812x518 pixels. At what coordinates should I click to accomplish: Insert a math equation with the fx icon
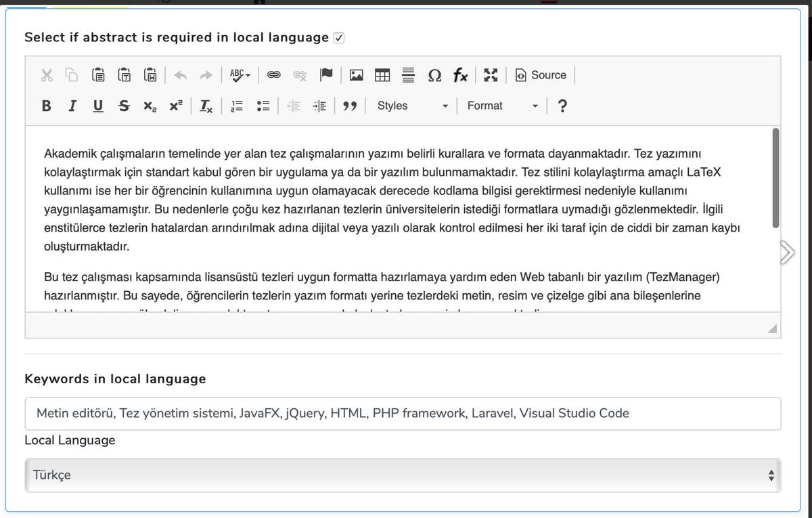pos(461,75)
